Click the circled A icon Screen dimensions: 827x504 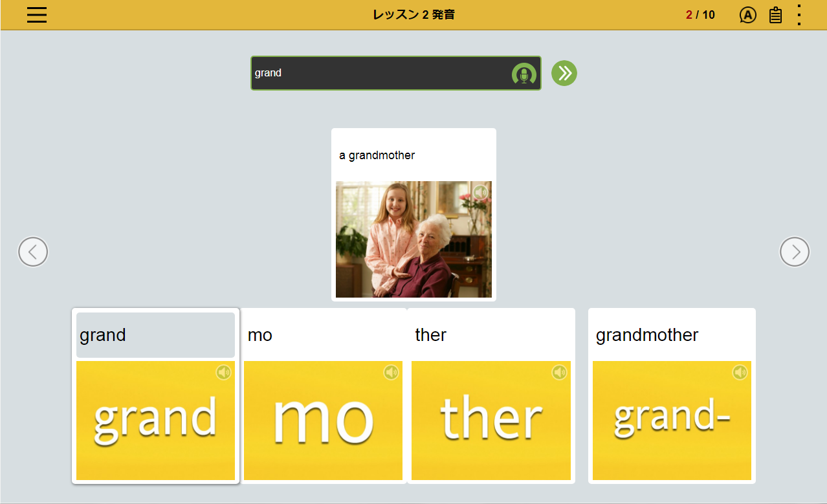(x=747, y=15)
